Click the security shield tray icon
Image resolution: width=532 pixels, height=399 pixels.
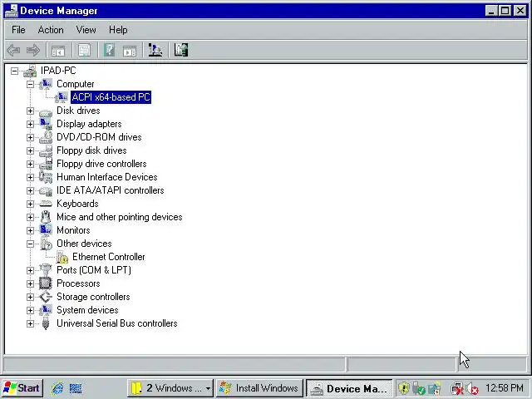404,388
